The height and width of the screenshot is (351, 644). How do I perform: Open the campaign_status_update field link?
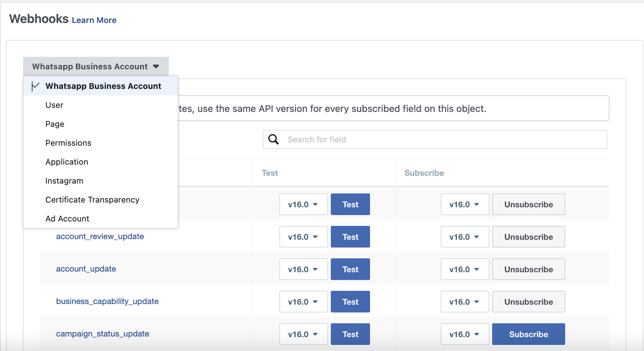point(102,334)
